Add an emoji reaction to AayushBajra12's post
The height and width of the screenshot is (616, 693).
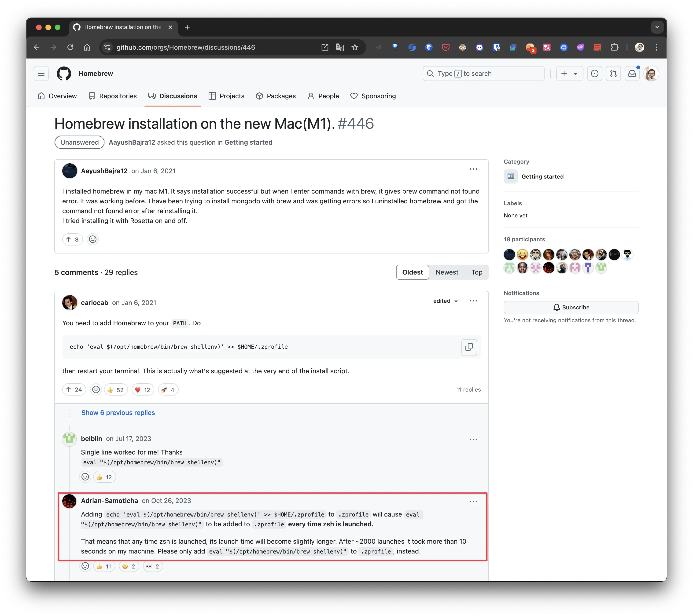click(x=92, y=239)
